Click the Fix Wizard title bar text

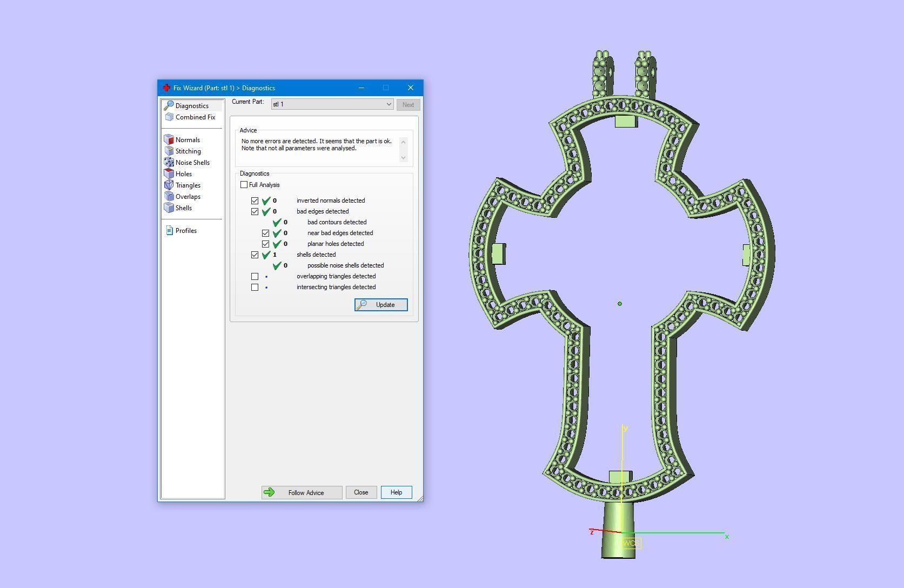pos(224,88)
